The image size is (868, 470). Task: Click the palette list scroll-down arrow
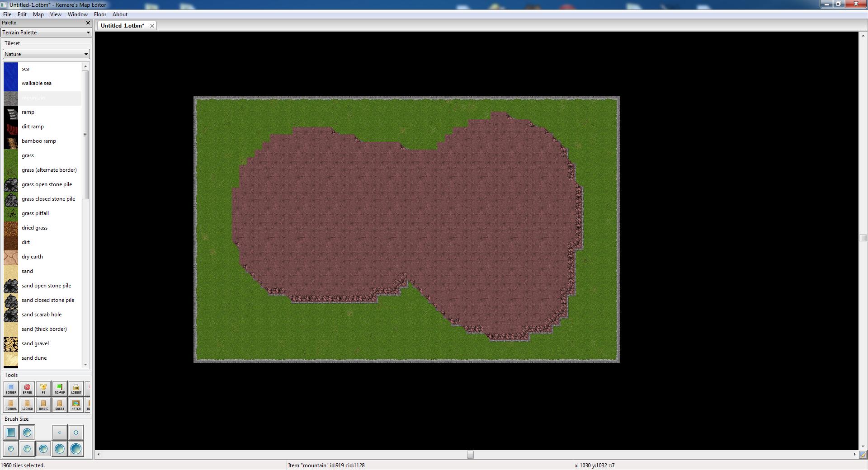[85, 364]
